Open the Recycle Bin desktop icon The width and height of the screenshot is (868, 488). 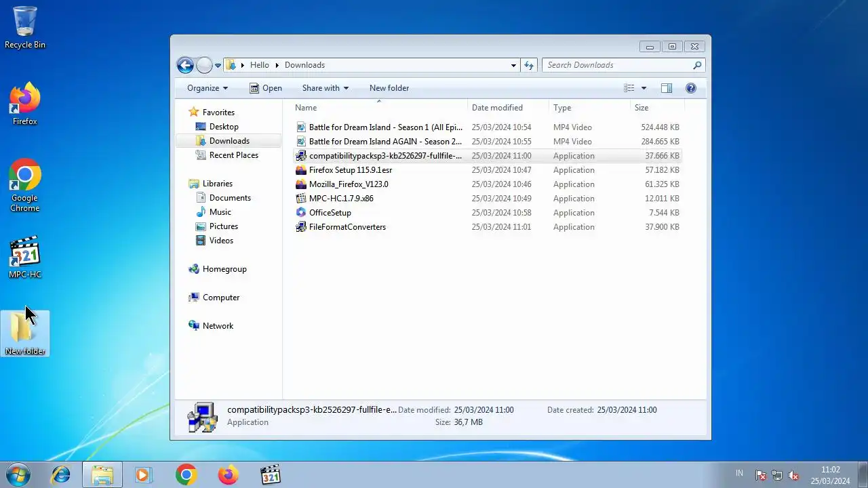(x=25, y=27)
